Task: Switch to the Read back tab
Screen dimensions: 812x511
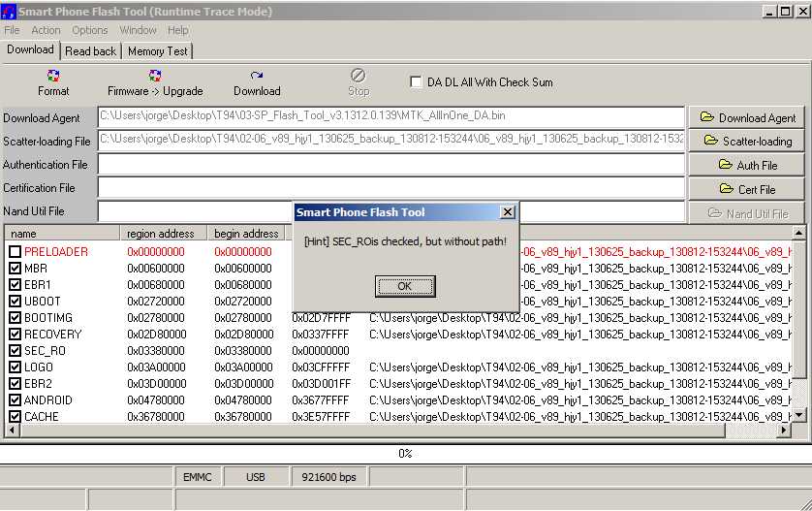Action: pos(91,51)
